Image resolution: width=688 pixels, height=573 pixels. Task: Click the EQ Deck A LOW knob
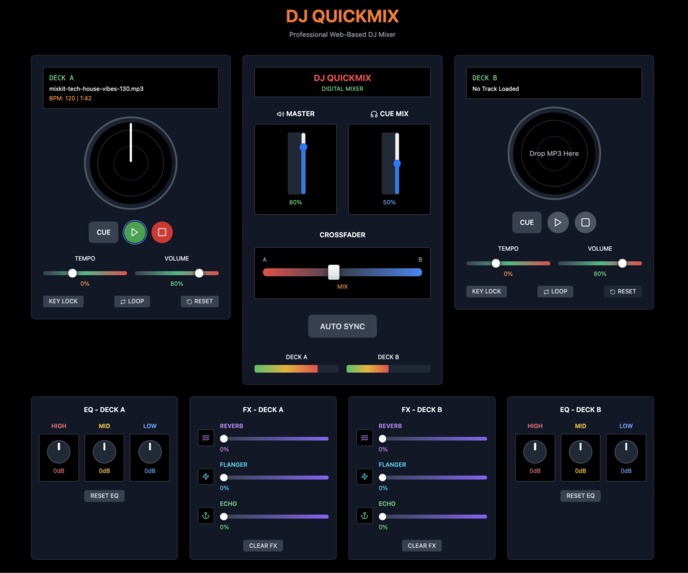150,452
